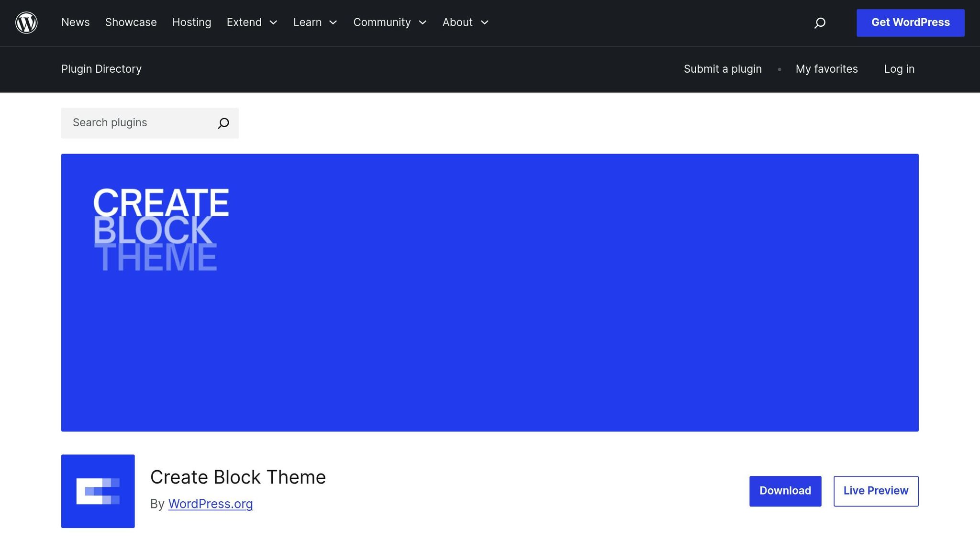View My favorites plugins

(x=827, y=69)
